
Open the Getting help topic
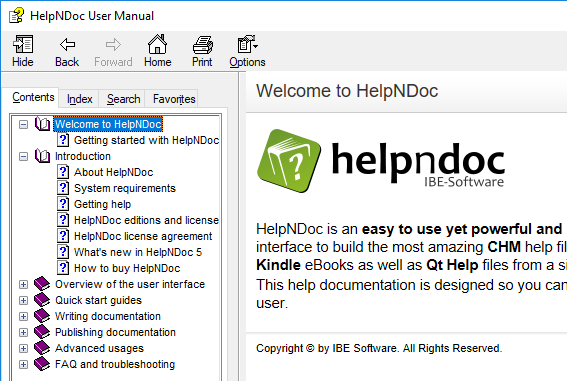click(x=102, y=204)
